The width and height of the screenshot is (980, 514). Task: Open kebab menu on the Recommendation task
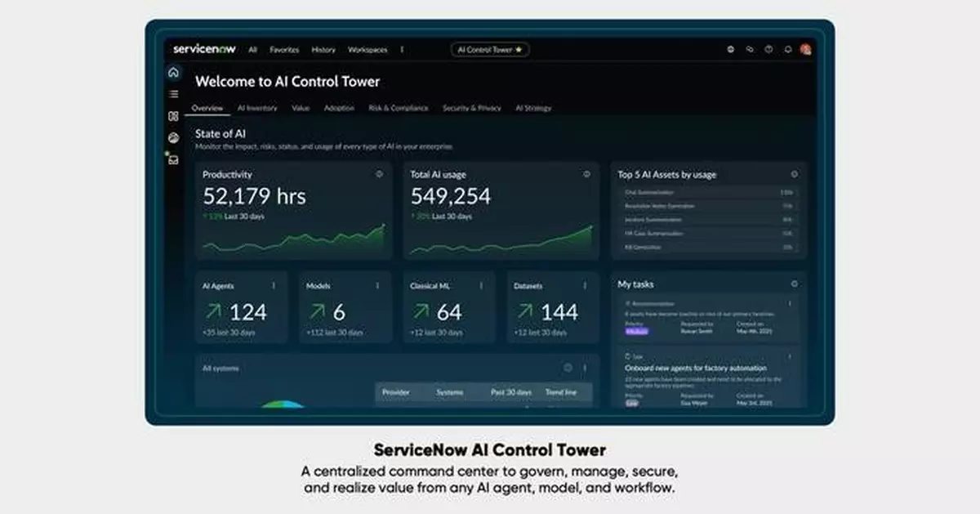[789, 302]
